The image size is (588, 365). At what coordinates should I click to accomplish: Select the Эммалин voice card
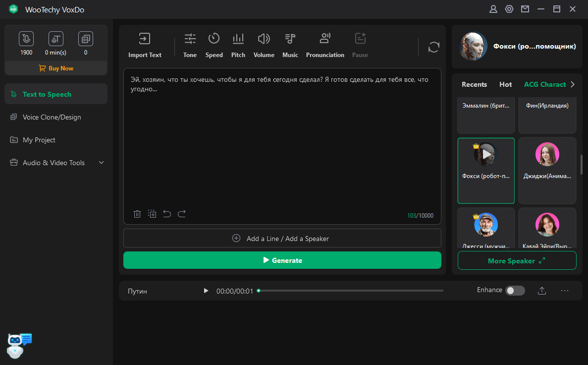coord(486,115)
